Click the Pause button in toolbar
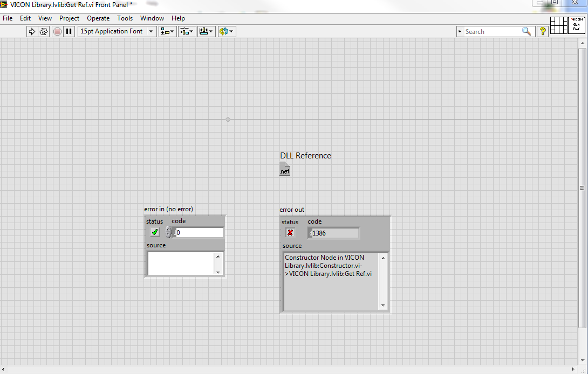Screen dimensions: 588x374 tap(69, 31)
